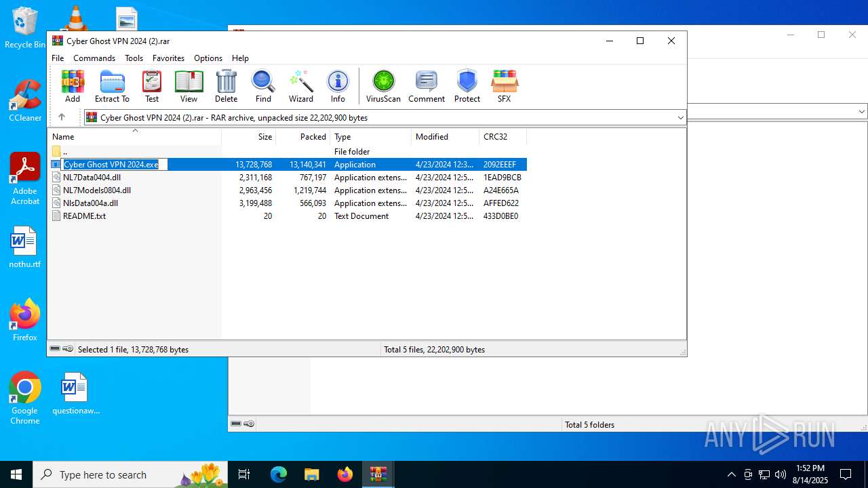Sort files by Modified column
The width and height of the screenshot is (868, 488).
[x=446, y=136]
